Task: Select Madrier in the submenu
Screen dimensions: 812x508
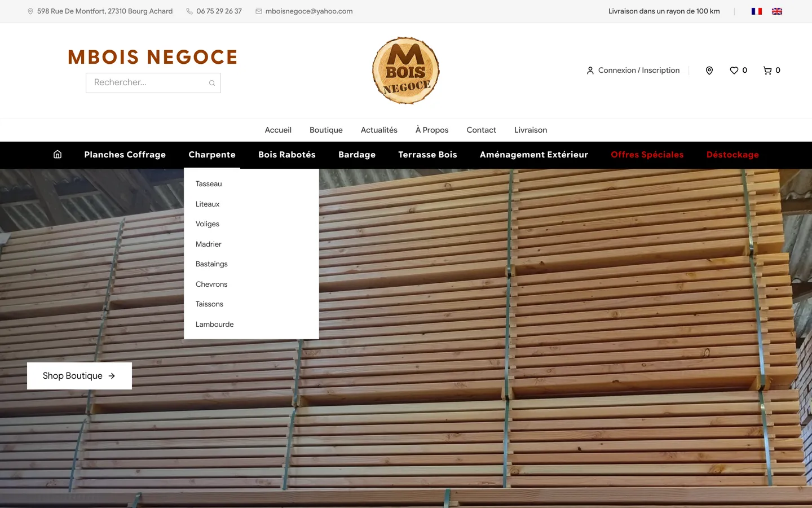Action: (209, 244)
